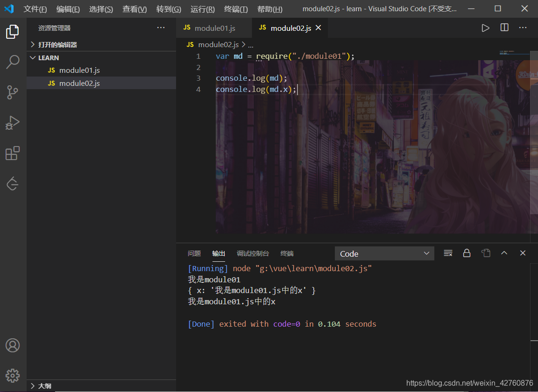Viewport: 538px width, 392px height.
Task: Switch to the module01.js editor tab
Action: click(214, 28)
